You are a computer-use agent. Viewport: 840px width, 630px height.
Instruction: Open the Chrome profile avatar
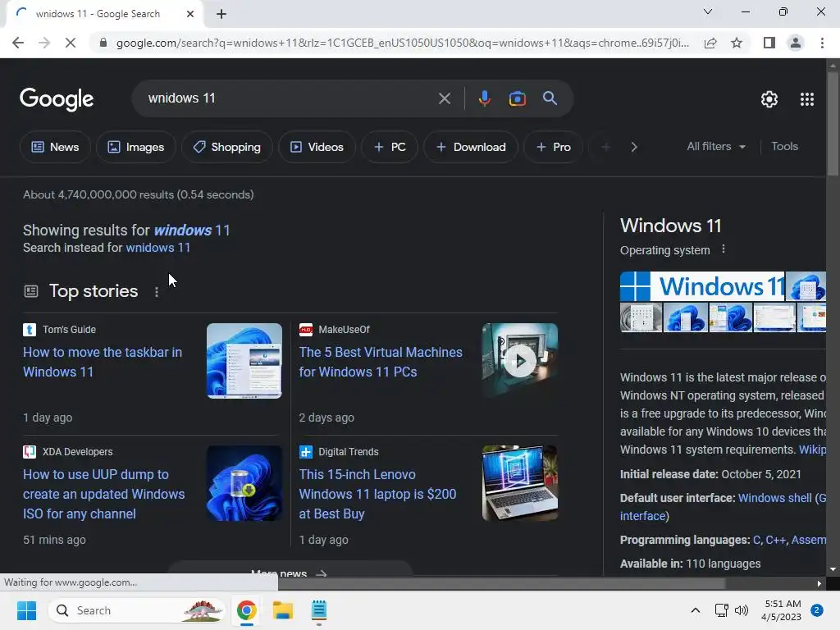click(796, 43)
